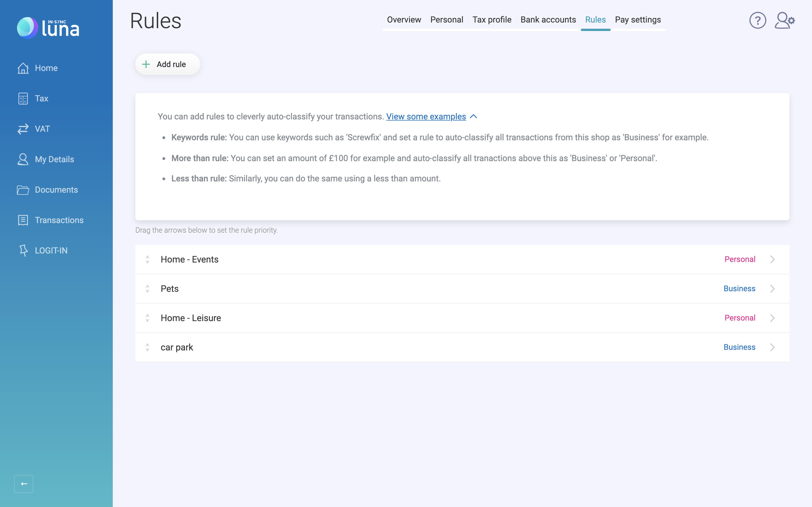Click the Home house icon in sidebar
The height and width of the screenshot is (507, 812).
(23, 68)
